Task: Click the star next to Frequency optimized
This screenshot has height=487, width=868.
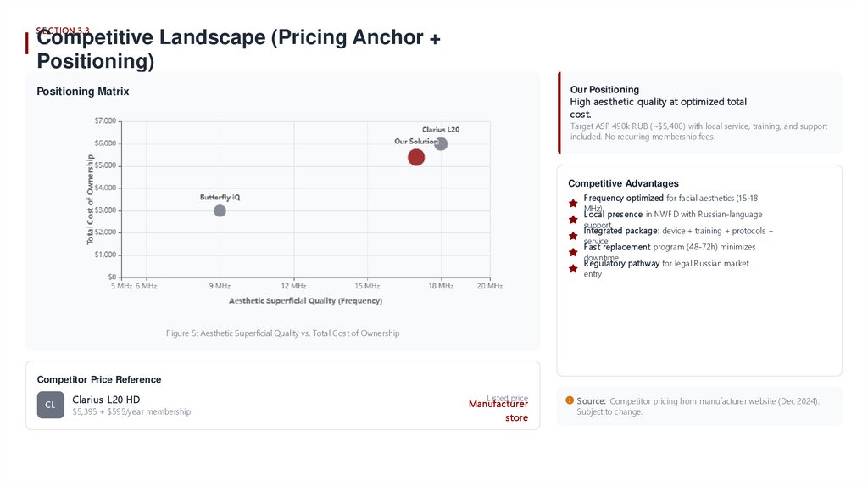Action: point(573,203)
